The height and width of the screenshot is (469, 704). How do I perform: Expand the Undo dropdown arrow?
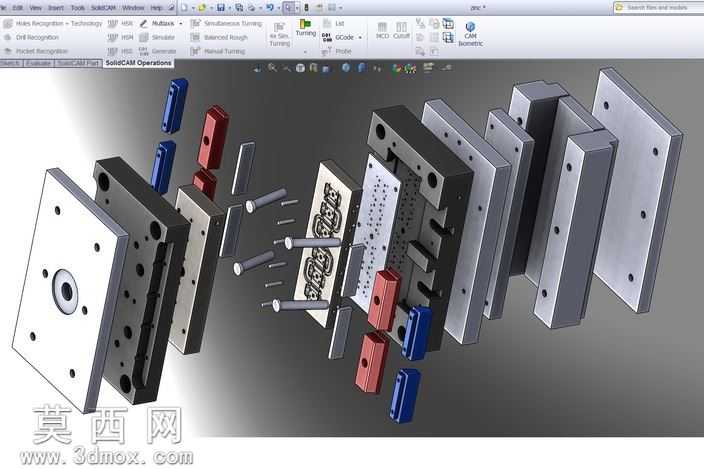(278, 8)
